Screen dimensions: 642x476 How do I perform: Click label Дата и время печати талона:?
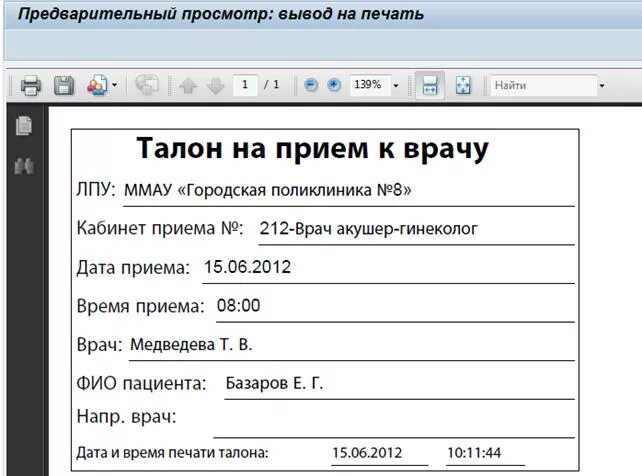point(172,453)
